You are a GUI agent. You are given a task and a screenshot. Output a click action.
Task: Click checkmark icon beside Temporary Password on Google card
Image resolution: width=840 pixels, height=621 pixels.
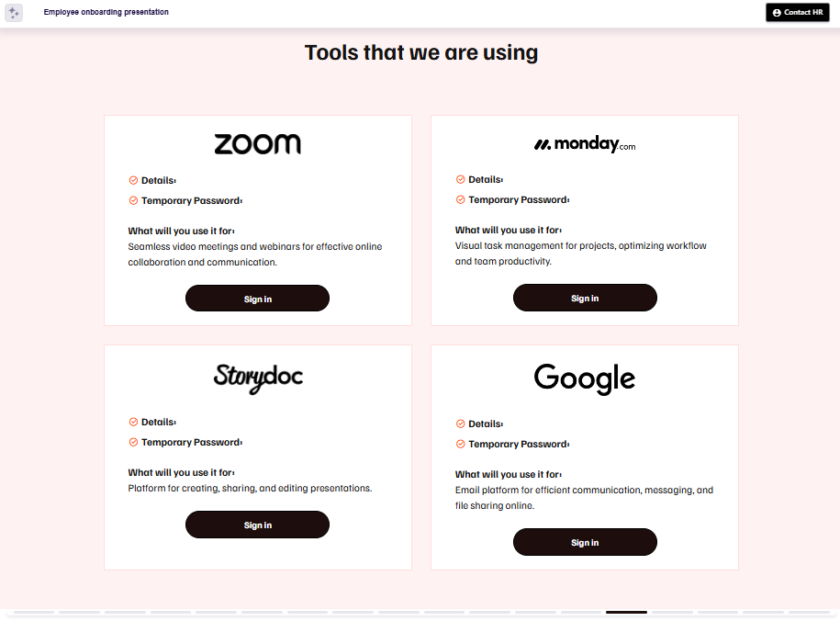pyautogui.click(x=460, y=444)
